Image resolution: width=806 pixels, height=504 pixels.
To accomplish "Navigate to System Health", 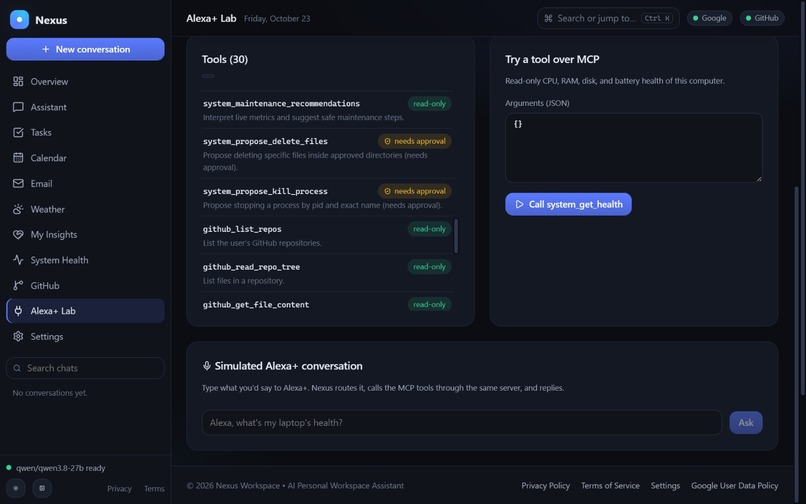I will pyautogui.click(x=85, y=260).
